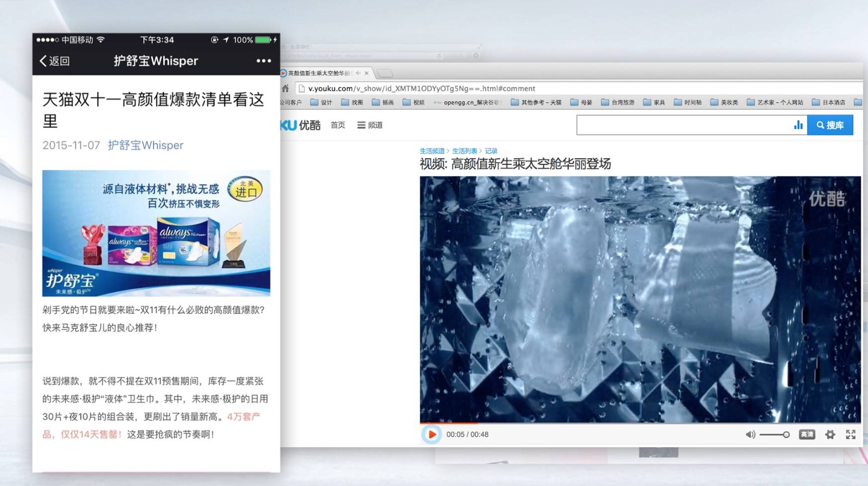This screenshot has width=868, height=486.
Task: Mute the tab using its speaker icon
Action: point(358,73)
